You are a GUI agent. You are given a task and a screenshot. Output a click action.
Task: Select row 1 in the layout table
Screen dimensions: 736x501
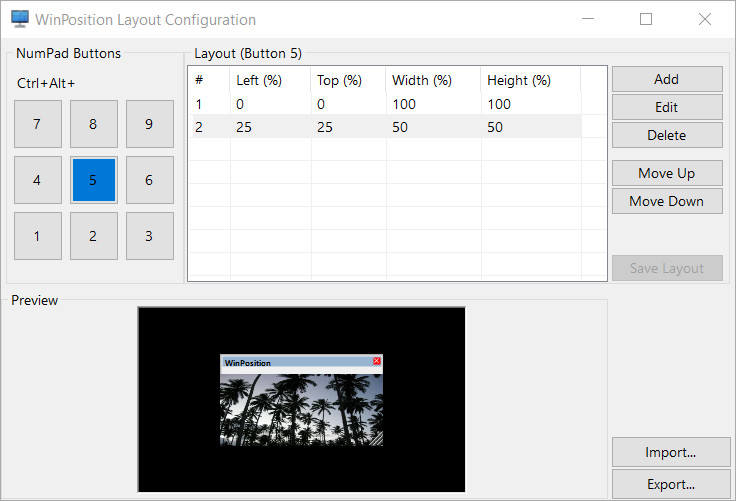tap(387, 104)
